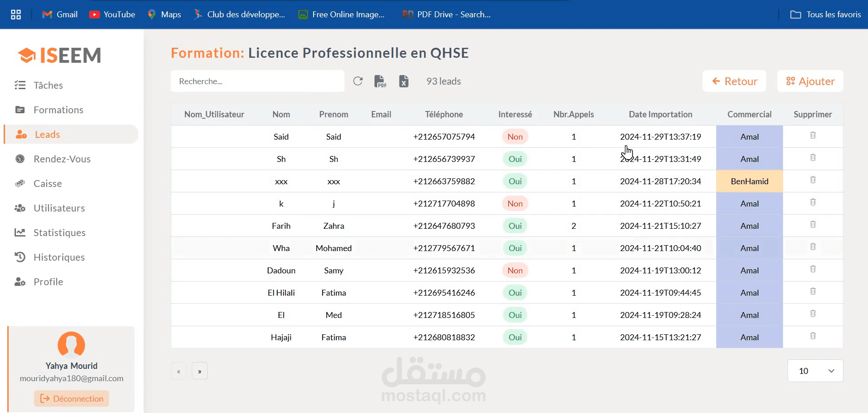Click Oui badge for Wha Mohamed
Screen dimensions: 868x413
(515, 248)
